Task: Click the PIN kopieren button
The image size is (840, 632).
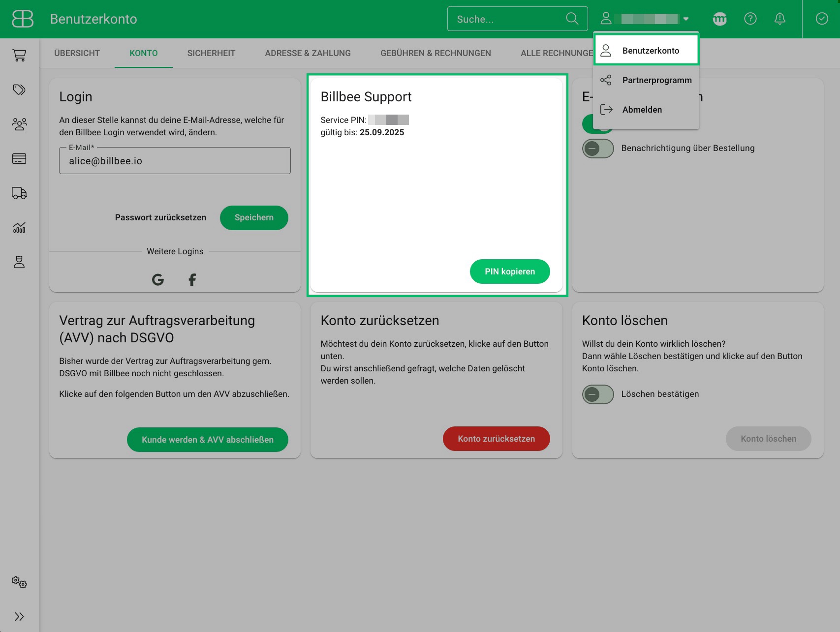Action: point(510,271)
